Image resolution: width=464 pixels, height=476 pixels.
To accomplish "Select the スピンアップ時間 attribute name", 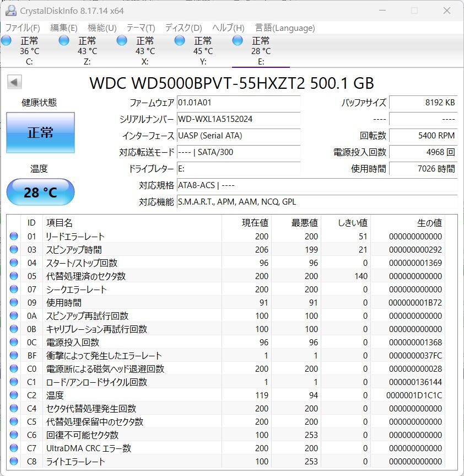I will point(74,249).
